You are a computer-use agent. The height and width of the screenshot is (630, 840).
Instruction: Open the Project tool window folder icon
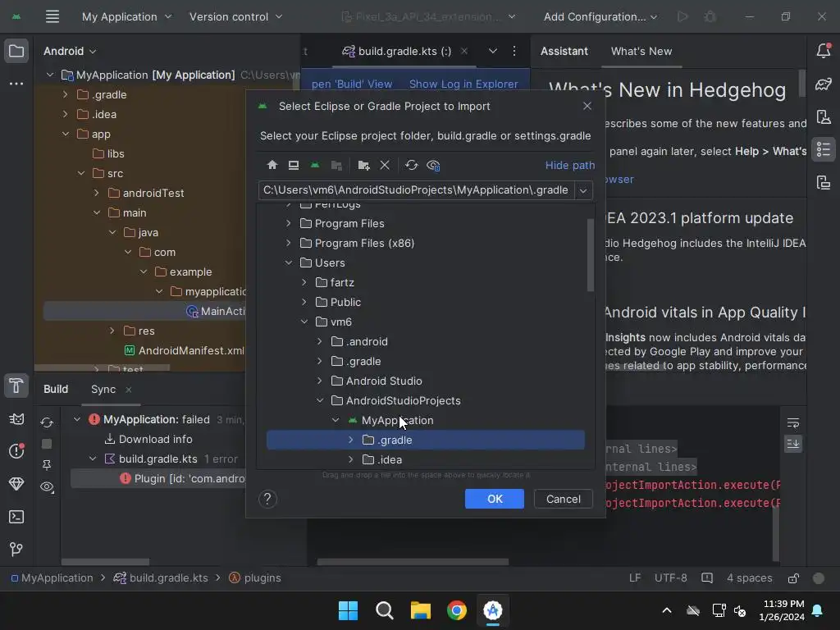pos(16,52)
